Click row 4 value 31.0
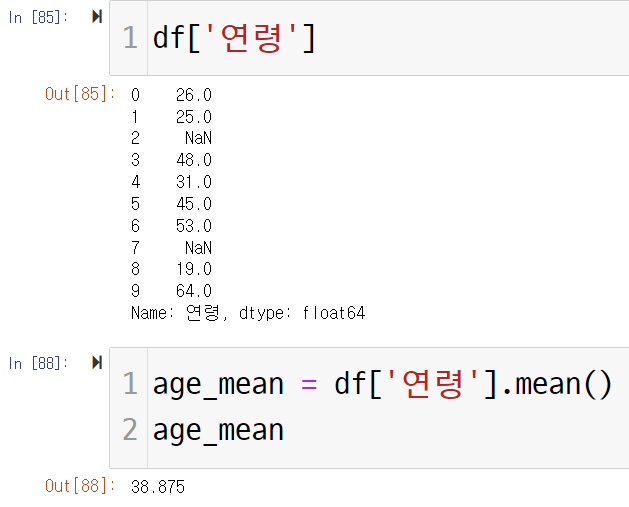The image size is (629, 507). [194, 182]
